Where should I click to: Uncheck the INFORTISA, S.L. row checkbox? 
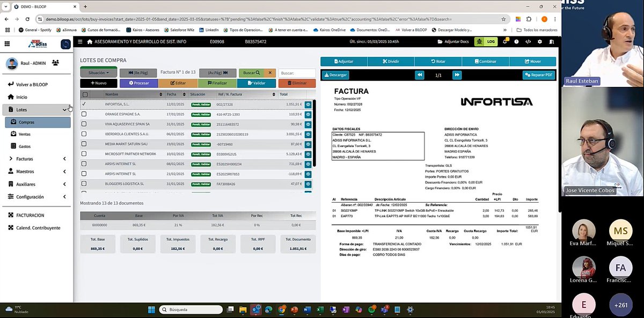[84, 104]
